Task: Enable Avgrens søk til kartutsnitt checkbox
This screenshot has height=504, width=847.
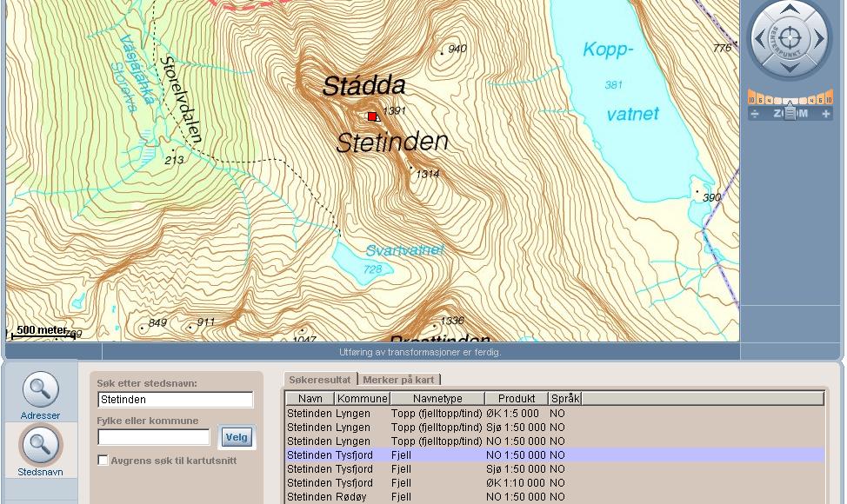Action: click(103, 461)
